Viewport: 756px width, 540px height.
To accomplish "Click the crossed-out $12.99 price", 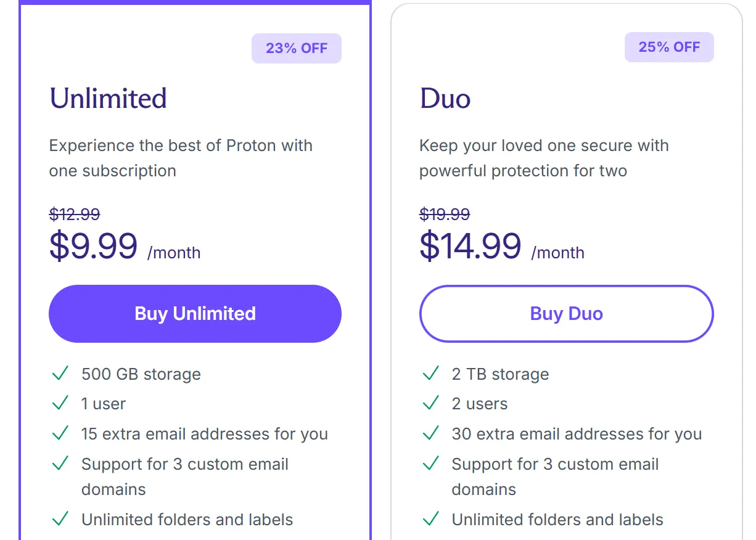I will (75, 215).
